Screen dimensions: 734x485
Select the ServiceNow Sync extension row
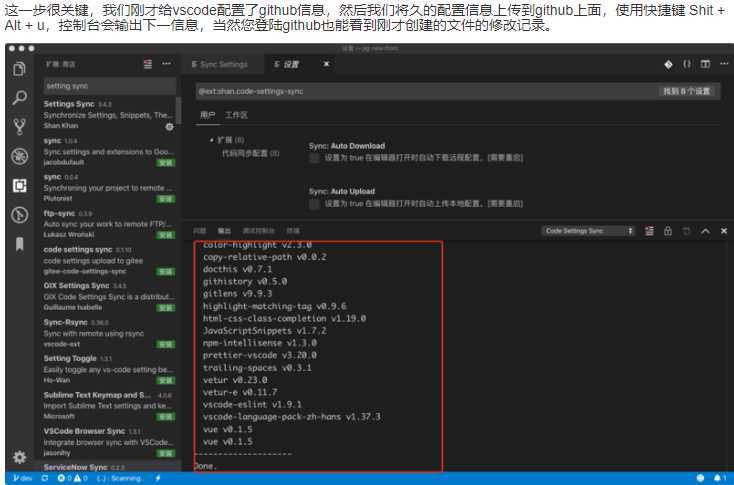[x=108, y=467]
